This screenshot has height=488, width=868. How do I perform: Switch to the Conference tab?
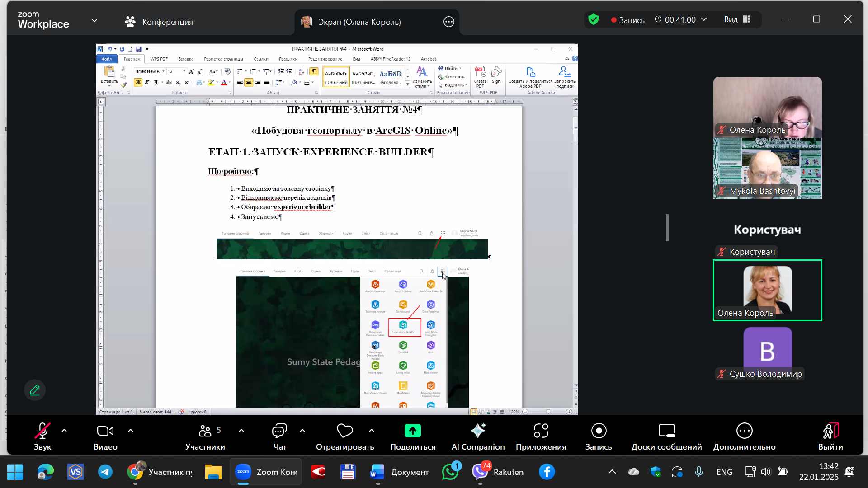159,22
